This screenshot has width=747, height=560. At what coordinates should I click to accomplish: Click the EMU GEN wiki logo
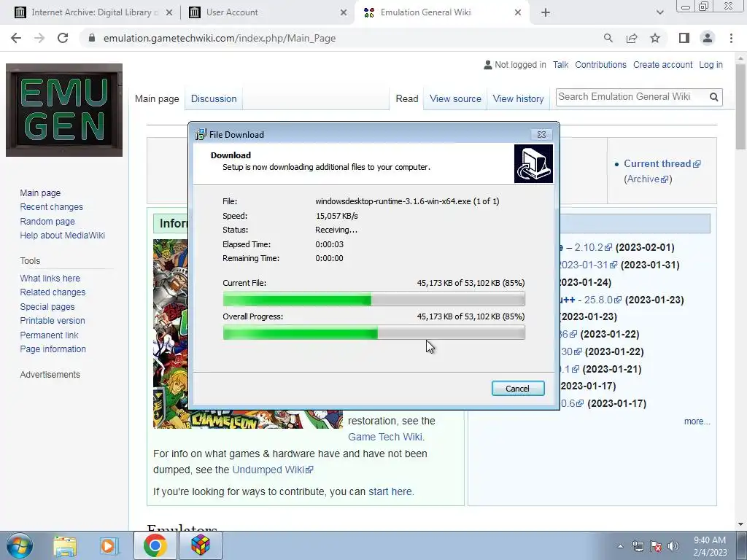coord(64,110)
